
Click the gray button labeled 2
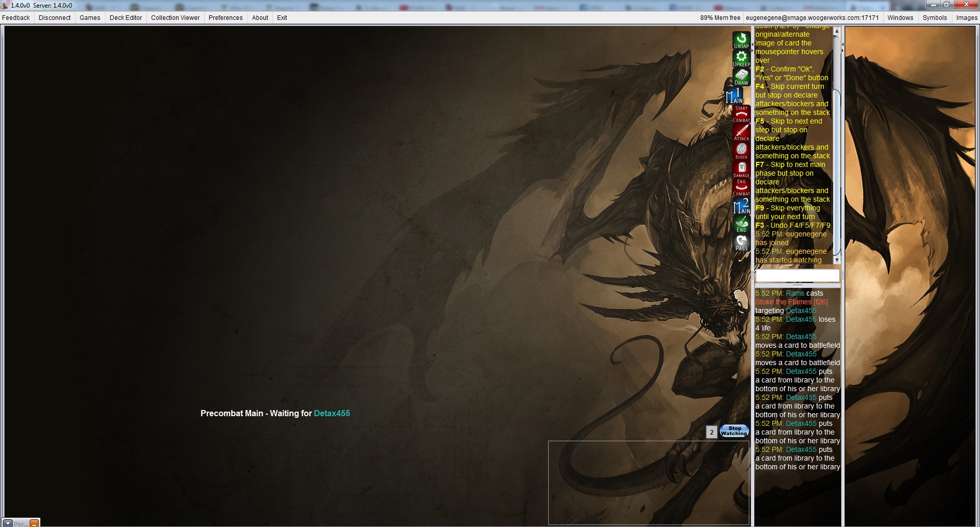[712, 432]
